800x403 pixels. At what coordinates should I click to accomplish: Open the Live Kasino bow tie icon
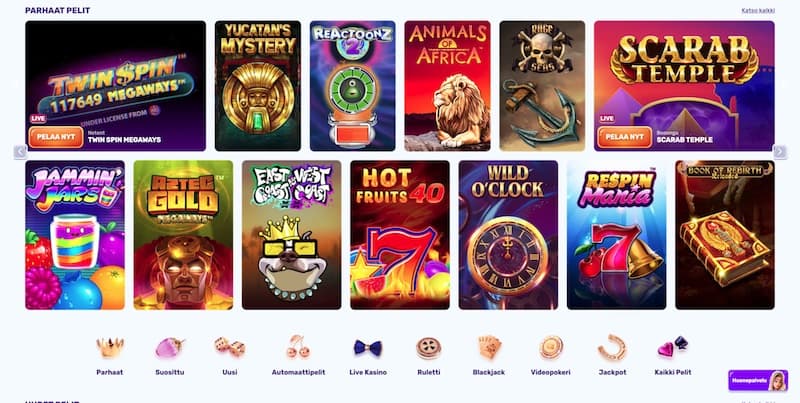click(368, 348)
